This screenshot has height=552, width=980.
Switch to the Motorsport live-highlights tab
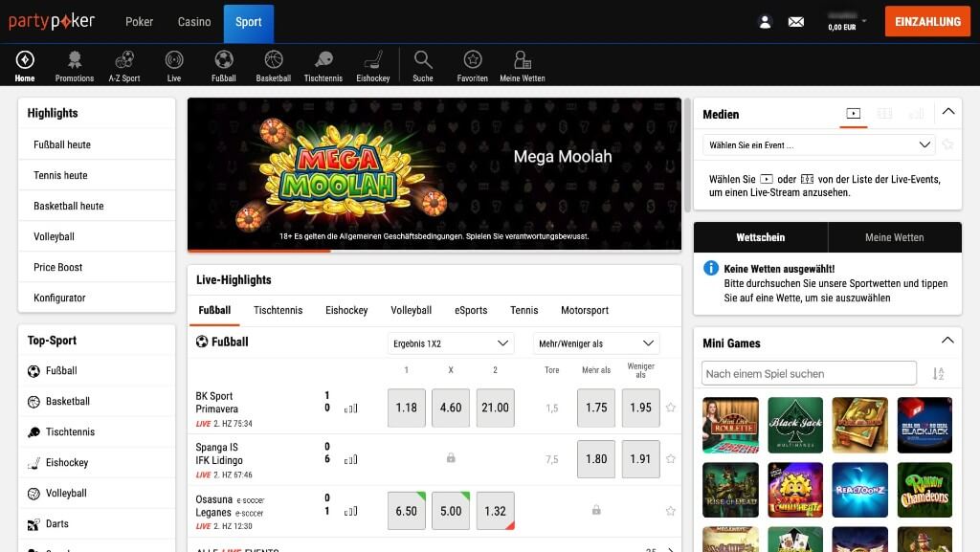click(585, 310)
